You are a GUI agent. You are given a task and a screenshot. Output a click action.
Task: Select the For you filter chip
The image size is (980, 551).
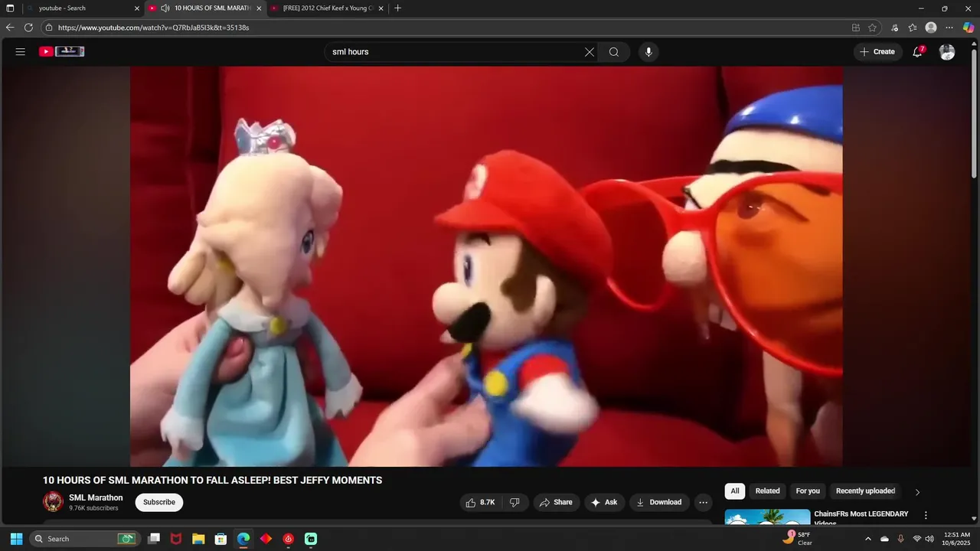pos(808,491)
